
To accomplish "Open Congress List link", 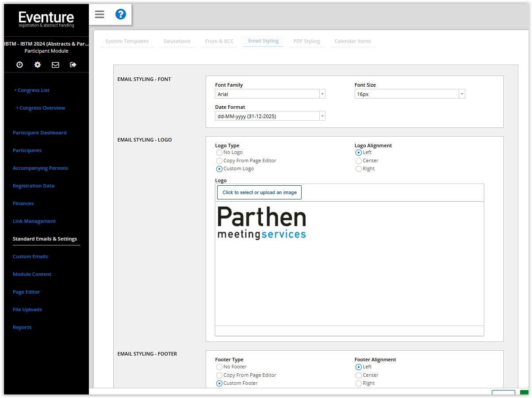I will click(34, 90).
